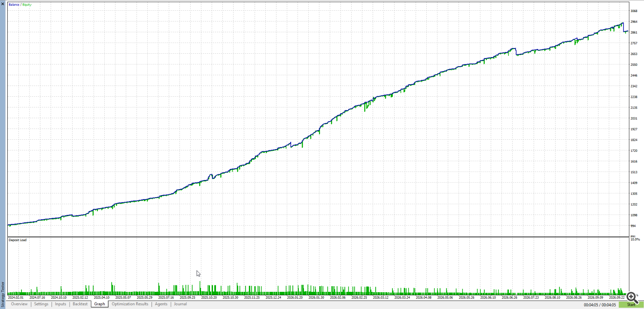
Task: Click the 2026.06.26 date label
Action: pos(510,297)
